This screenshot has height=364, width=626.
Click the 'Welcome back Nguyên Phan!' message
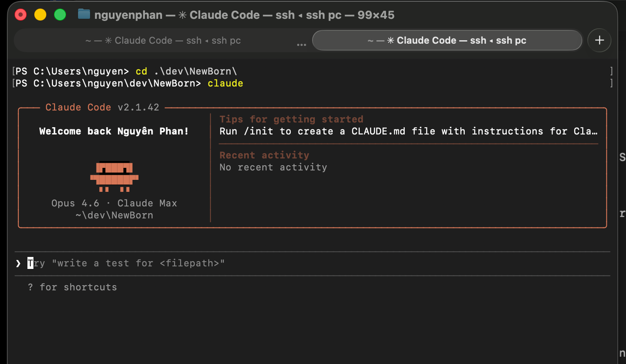click(114, 131)
